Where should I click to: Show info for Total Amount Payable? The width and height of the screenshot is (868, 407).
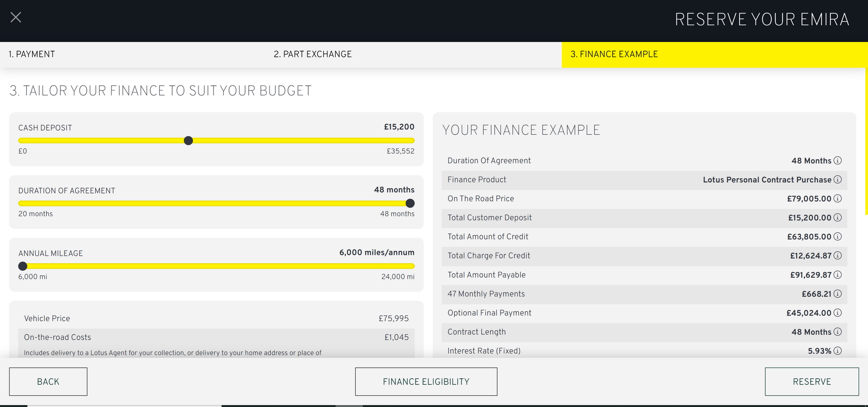click(837, 274)
